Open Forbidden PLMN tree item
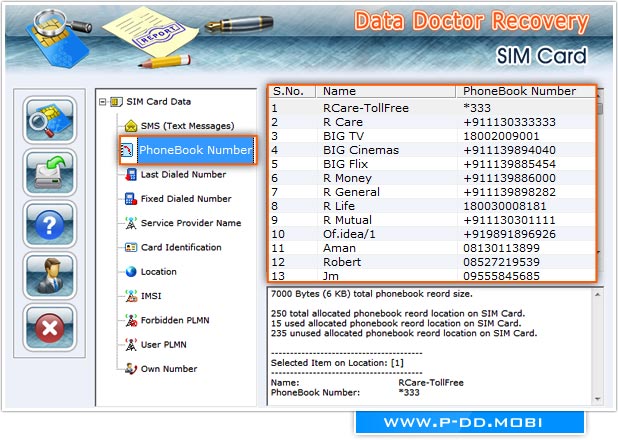 coord(175,320)
